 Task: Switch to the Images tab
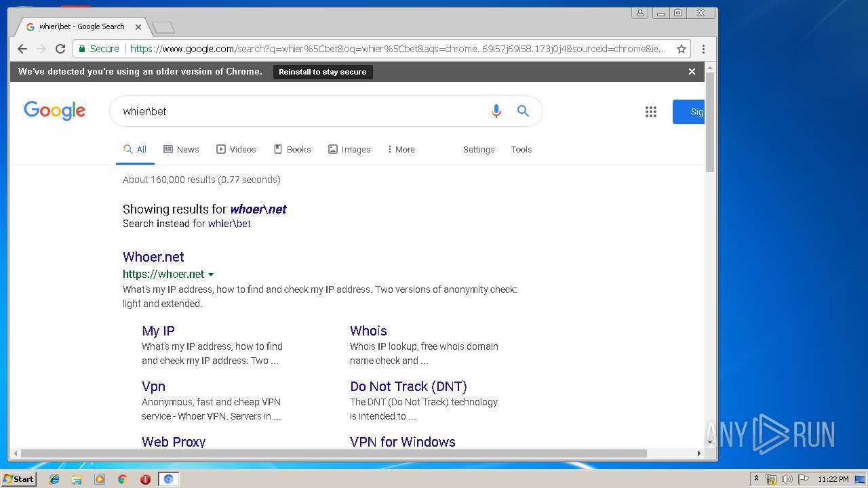(349, 149)
